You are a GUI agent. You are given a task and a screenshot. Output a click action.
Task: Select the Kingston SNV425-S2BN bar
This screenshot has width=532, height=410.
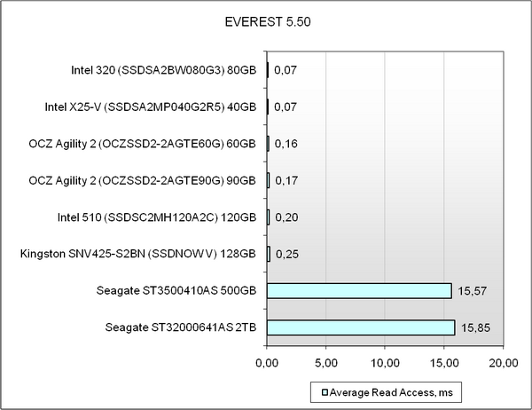coord(269,254)
